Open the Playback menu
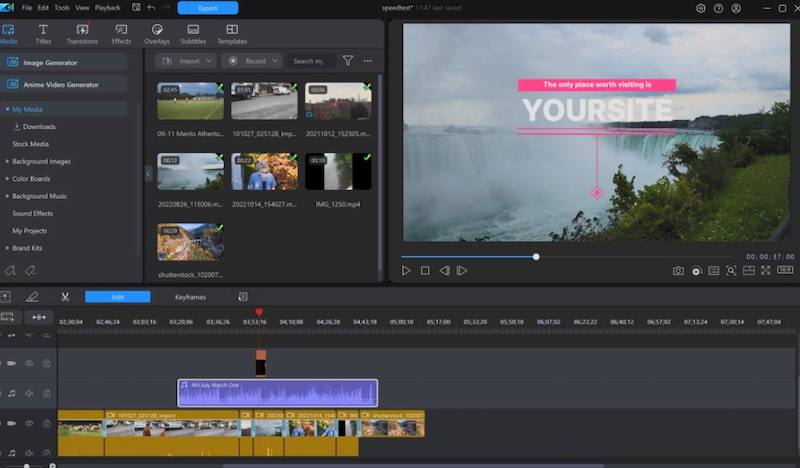The width and height of the screenshot is (800, 468). 108,8
